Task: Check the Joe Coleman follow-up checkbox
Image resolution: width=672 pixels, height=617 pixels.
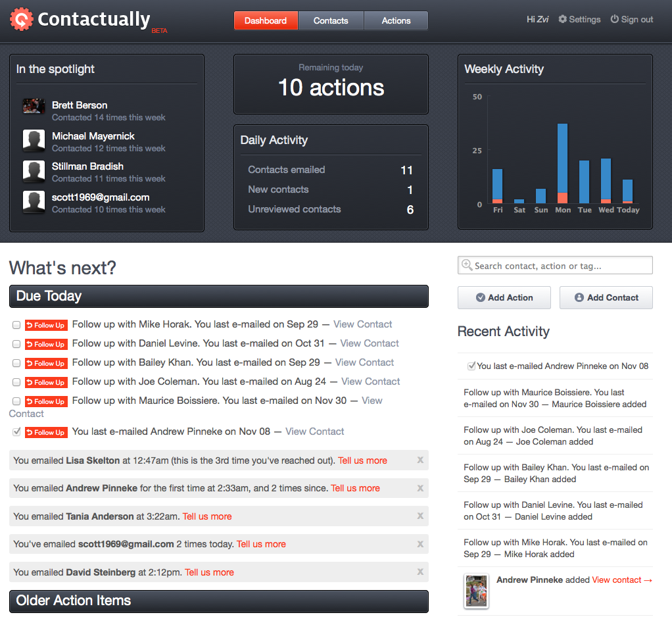Action: (x=16, y=382)
